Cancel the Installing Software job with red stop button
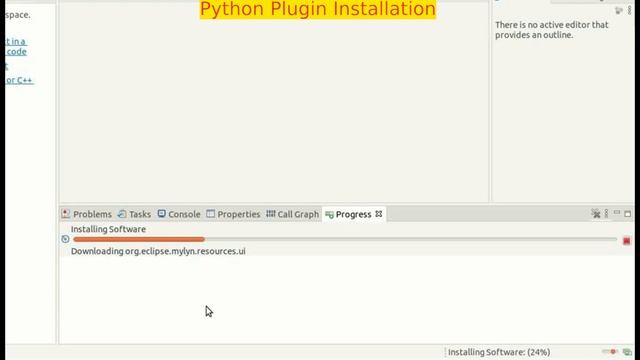This screenshot has width=640, height=360. click(x=627, y=241)
